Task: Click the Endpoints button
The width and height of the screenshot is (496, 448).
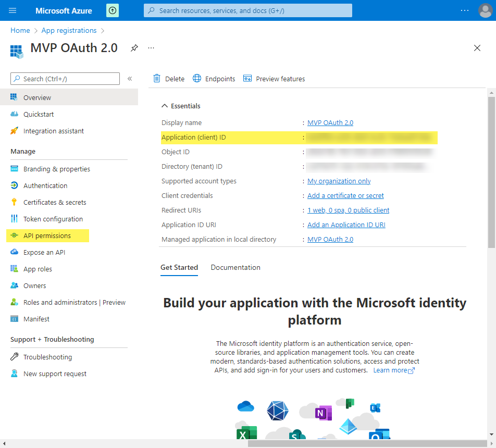Action: click(x=214, y=79)
